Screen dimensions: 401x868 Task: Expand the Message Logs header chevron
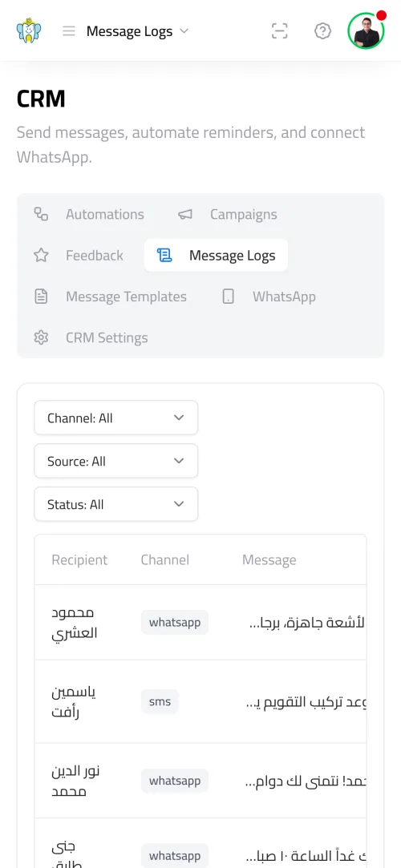coord(184,31)
